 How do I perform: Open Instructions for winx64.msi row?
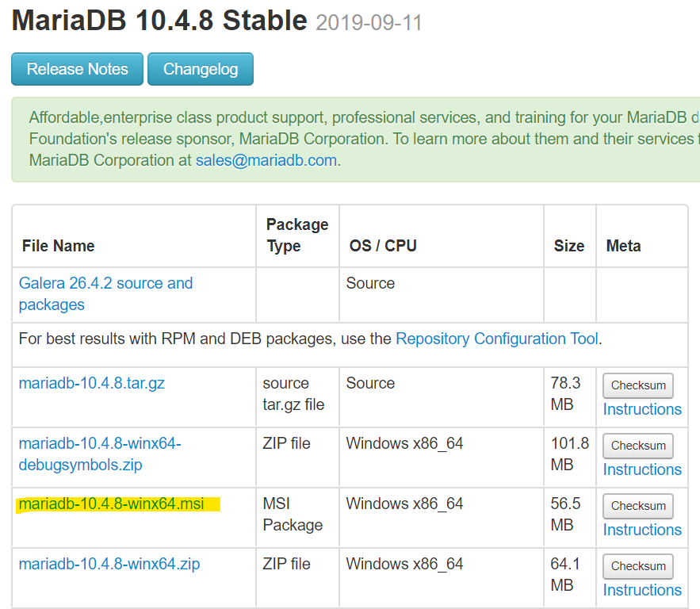(642, 530)
